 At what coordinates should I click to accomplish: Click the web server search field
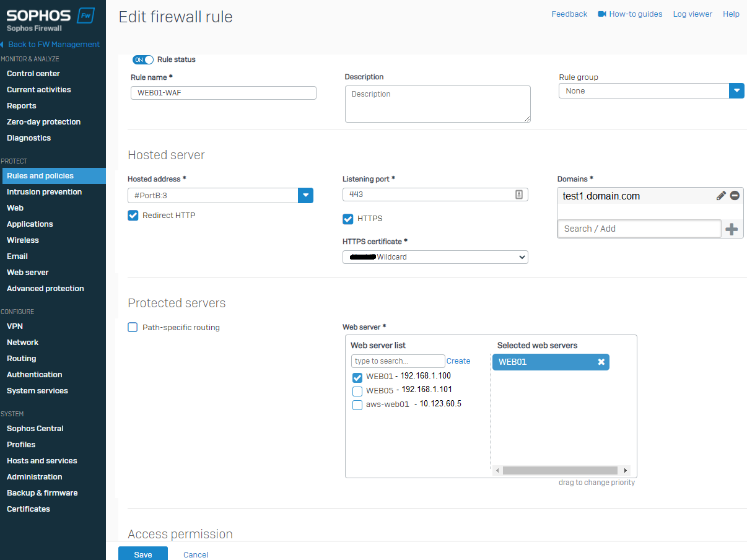(x=398, y=361)
